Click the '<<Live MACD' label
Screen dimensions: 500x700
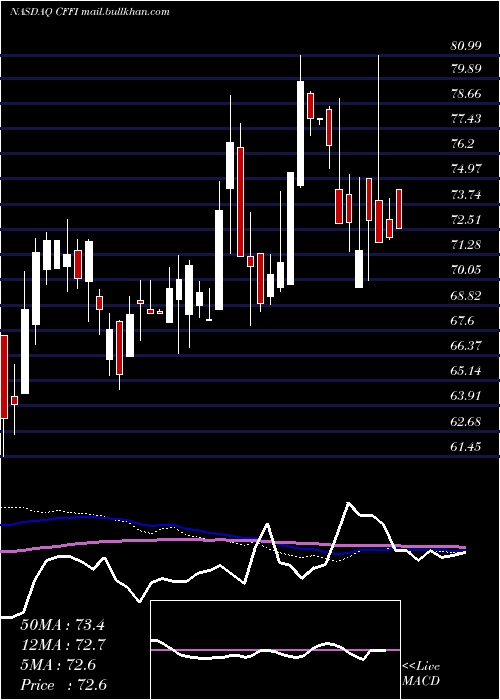(x=421, y=674)
